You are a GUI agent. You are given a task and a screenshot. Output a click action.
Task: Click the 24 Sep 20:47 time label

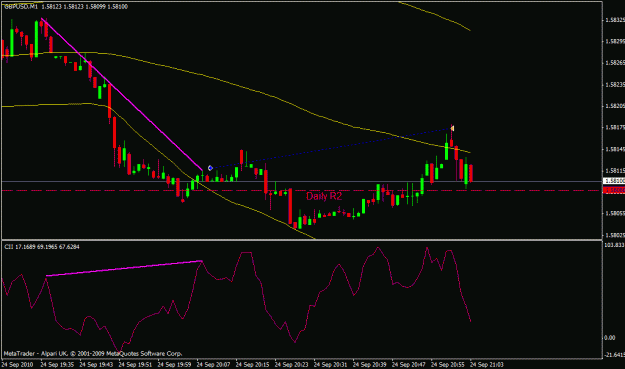pos(409,364)
